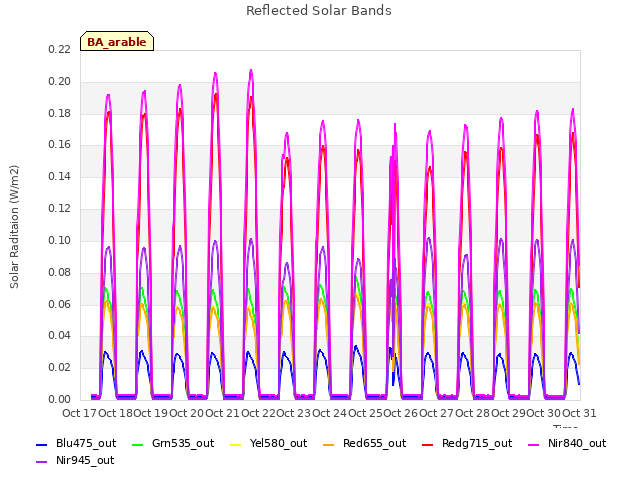
Task: Click the Solar Raditaion (W/m2) axis label
Action: 14,227
